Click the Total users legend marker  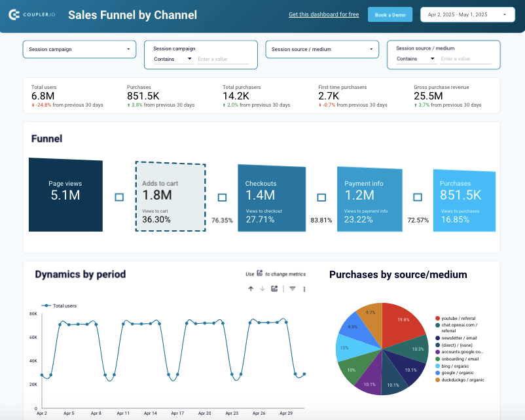tap(46, 306)
